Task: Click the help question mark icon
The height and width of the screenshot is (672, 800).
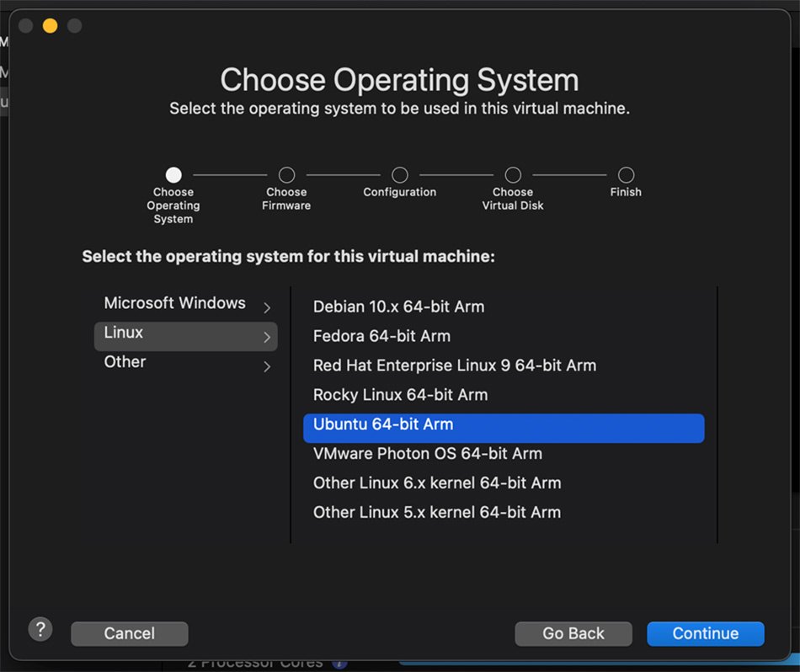Action: coord(40,629)
